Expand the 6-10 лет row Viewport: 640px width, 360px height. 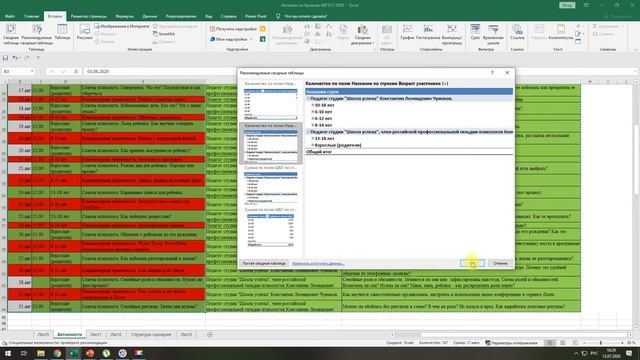[x=313, y=111]
